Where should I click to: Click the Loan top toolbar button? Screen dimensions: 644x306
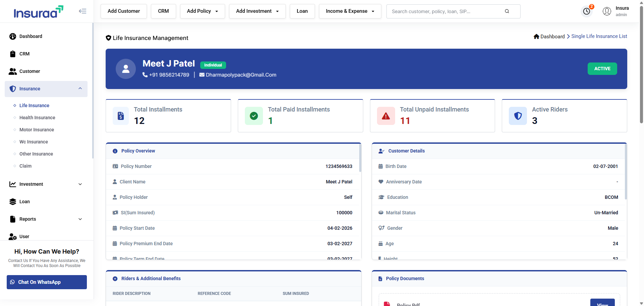[x=302, y=11]
